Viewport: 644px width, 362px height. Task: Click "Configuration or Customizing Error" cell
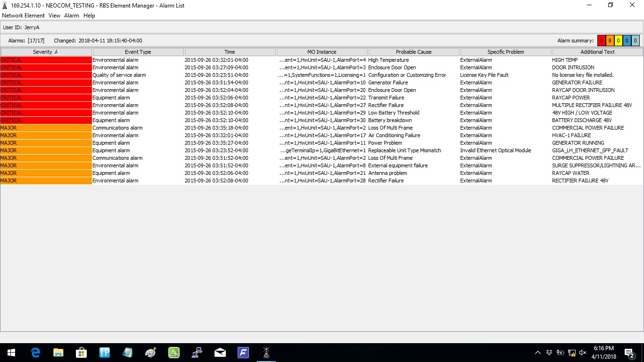[413, 75]
